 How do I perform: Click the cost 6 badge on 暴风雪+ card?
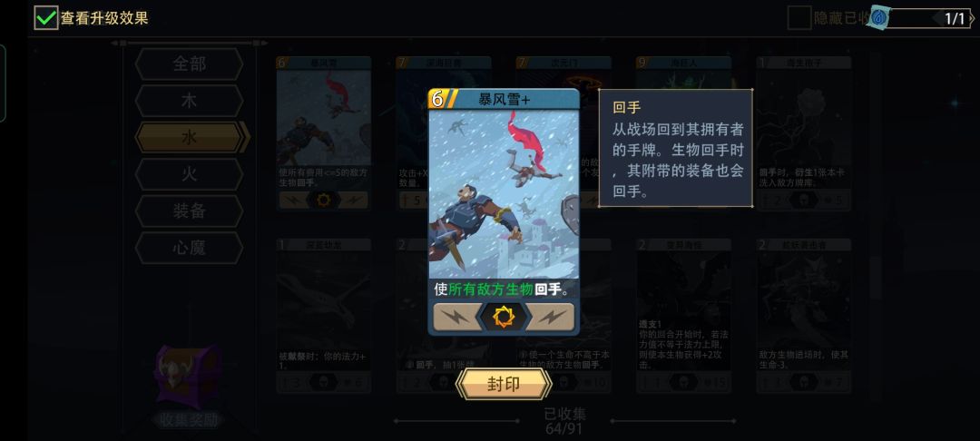pyautogui.click(x=438, y=99)
